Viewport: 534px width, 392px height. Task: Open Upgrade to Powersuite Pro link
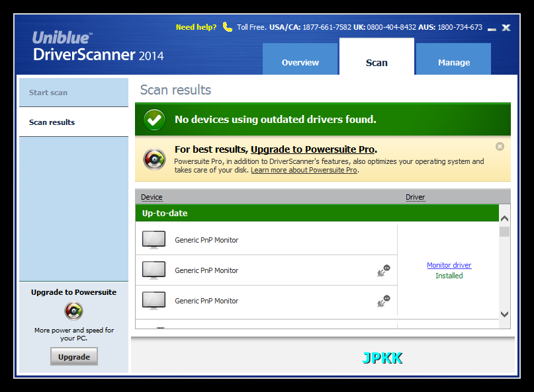tap(312, 149)
